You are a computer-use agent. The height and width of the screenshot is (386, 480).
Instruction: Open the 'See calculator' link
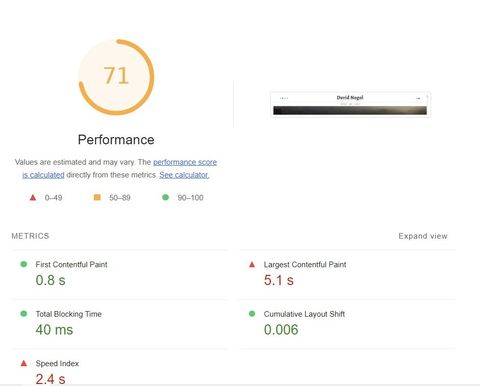click(x=184, y=175)
